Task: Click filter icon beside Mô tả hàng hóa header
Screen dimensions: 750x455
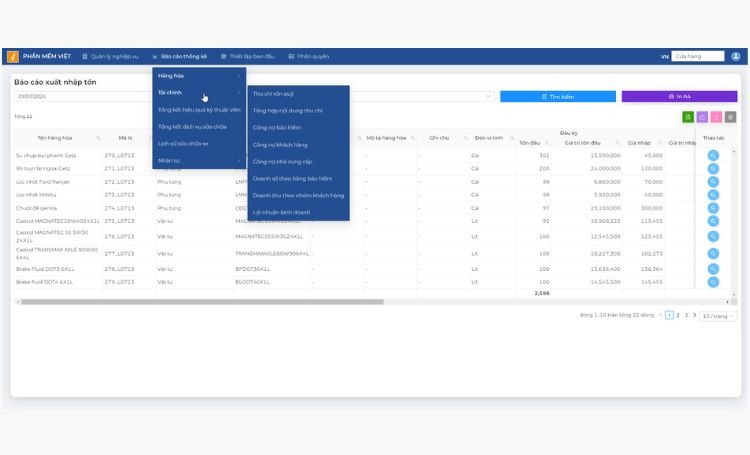Action: click(412, 138)
